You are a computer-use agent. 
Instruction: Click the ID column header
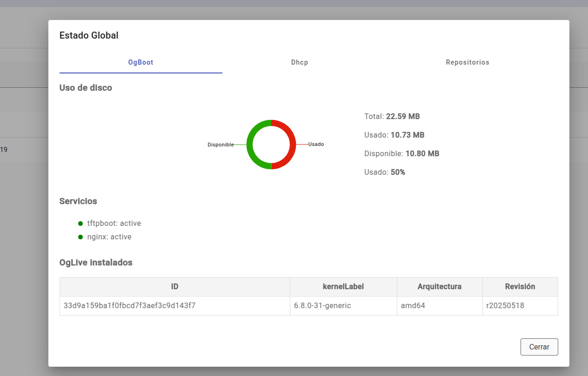pyautogui.click(x=174, y=287)
